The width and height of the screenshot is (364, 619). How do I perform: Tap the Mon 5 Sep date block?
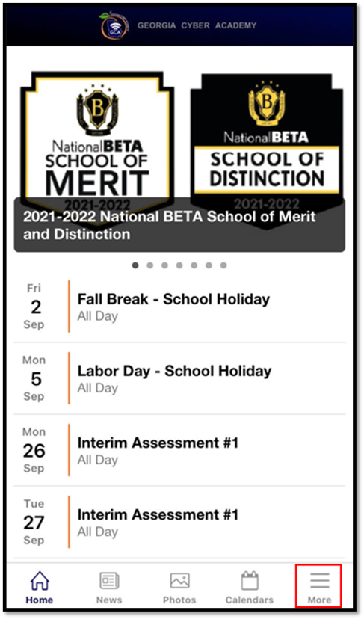click(x=34, y=378)
